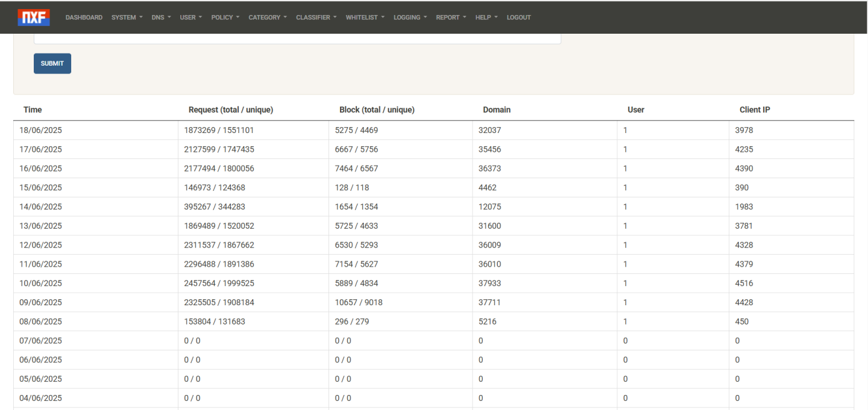Image resolution: width=868 pixels, height=410 pixels.
Task: Click the Request (total / unique) column header
Action: (x=231, y=110)
